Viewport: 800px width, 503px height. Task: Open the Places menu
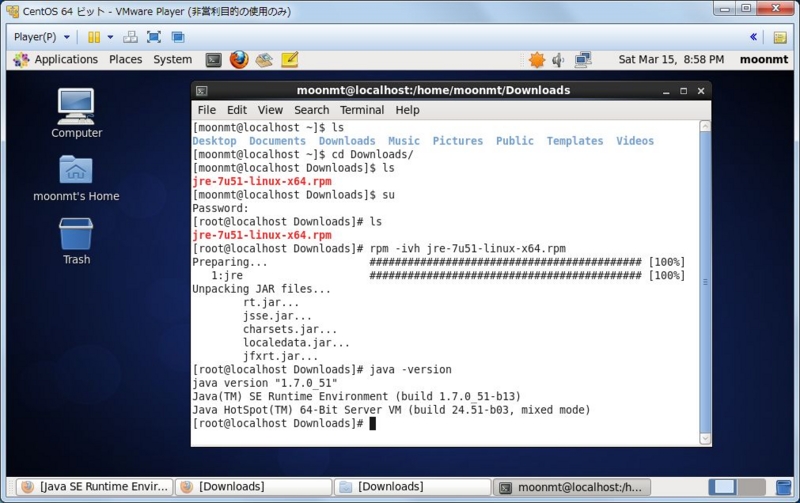click(x=126, y=60)
